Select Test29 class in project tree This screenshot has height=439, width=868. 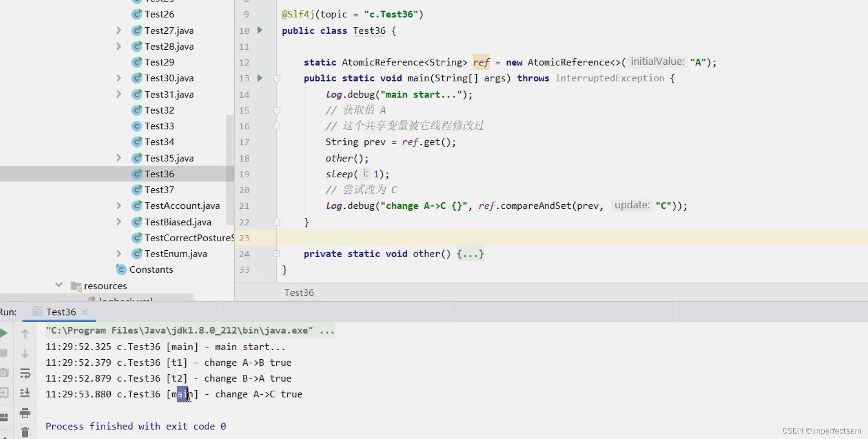[159, 62]
